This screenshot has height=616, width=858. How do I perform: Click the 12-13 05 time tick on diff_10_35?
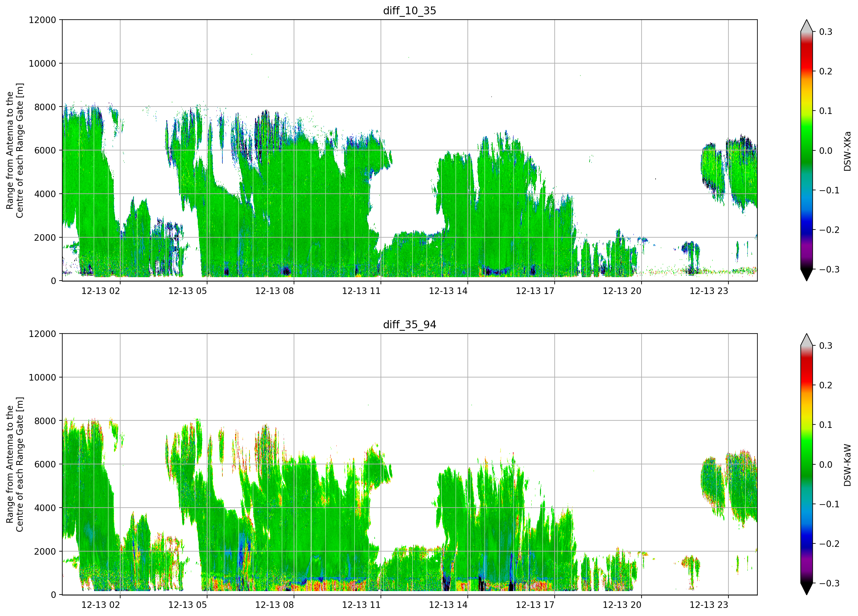[x=188, y=291]
